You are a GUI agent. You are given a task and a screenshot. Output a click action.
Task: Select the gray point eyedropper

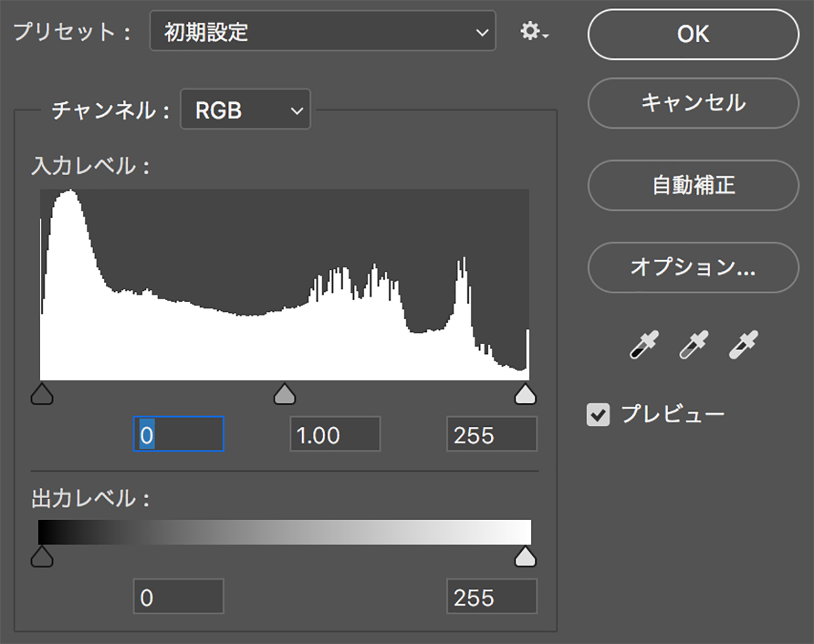click(693, 345)
